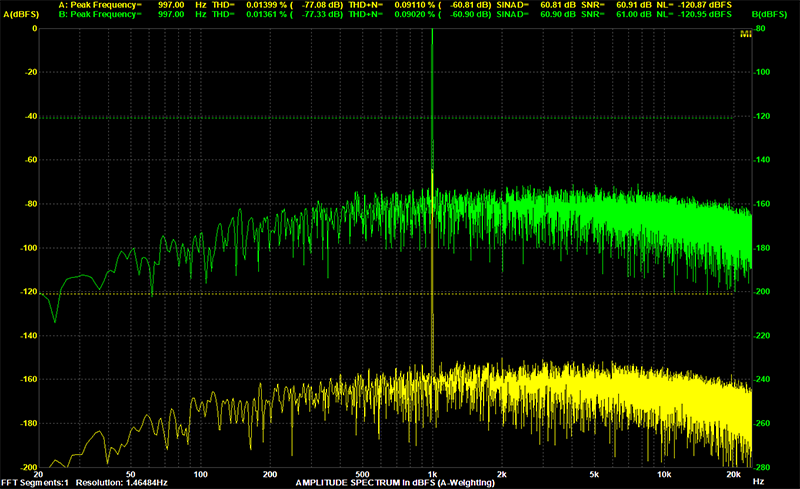Image resolution: width=800 pixels, height=489 pixels.
Task: Click the green dotted cursor line near -40 dBFS
Action: 386,118
